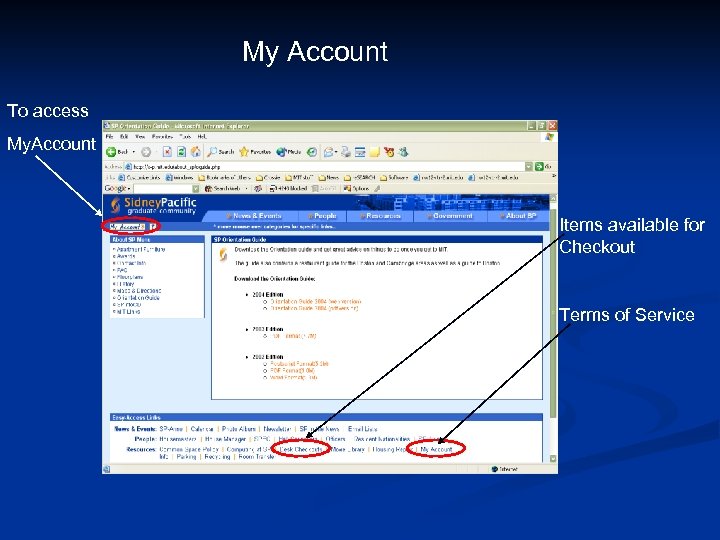This screenshot has width=720, height=540.
Task: Select the Resources site tab
Action: click(380, 216)
